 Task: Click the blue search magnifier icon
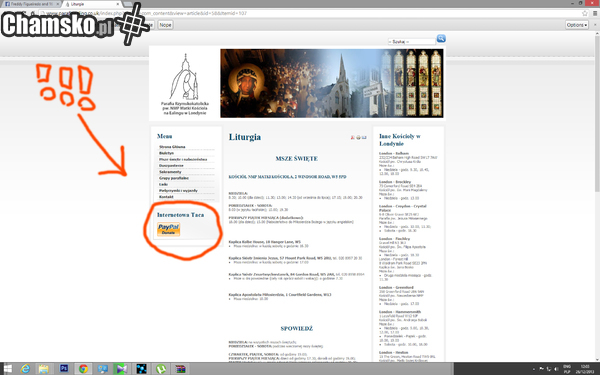click(x=441, y=39)
